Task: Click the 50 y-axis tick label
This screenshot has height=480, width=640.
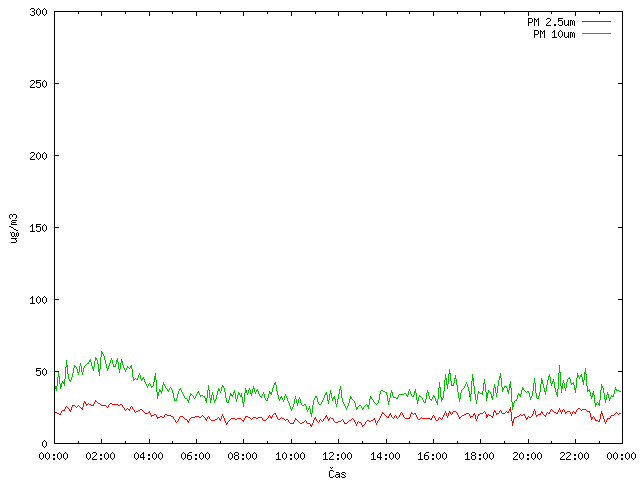Action: [x=41, y=372]
